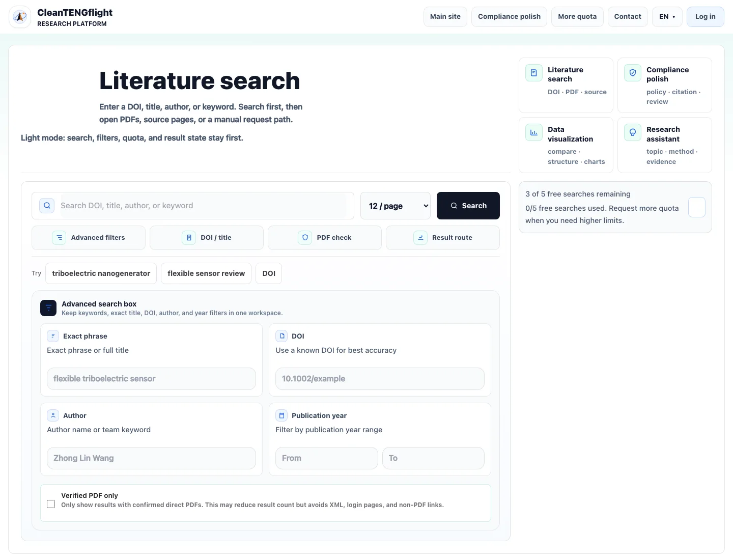Image resolution: width=733 pixels, height=560 pixels.
Task: Open the Contact navigation item
Action: 628,17
